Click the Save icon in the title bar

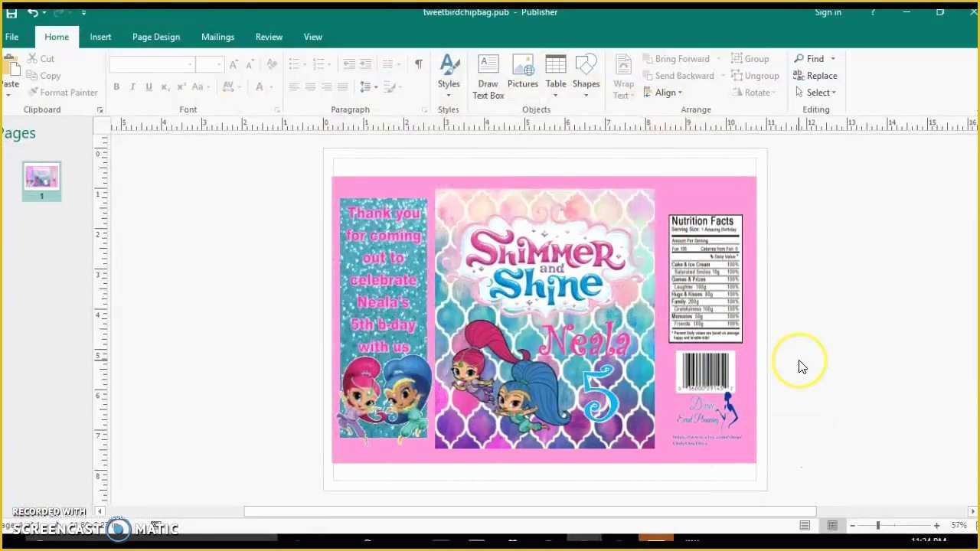(11, 12)
